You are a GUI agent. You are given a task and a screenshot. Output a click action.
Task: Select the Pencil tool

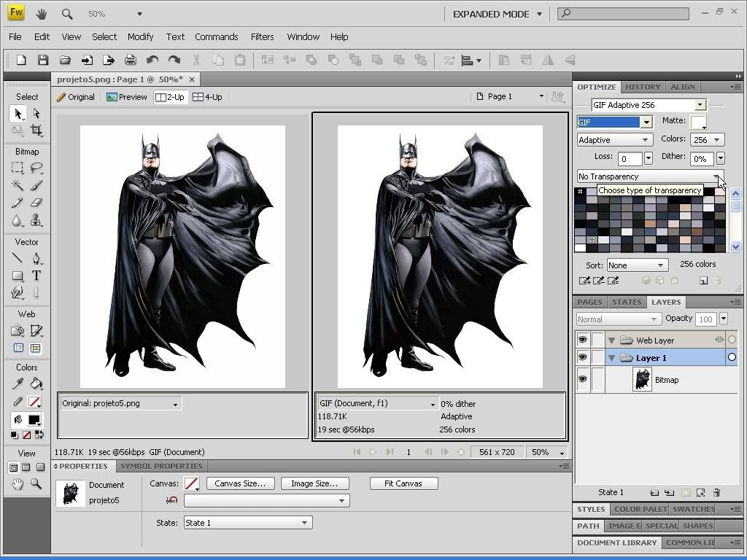click(18, 203)
